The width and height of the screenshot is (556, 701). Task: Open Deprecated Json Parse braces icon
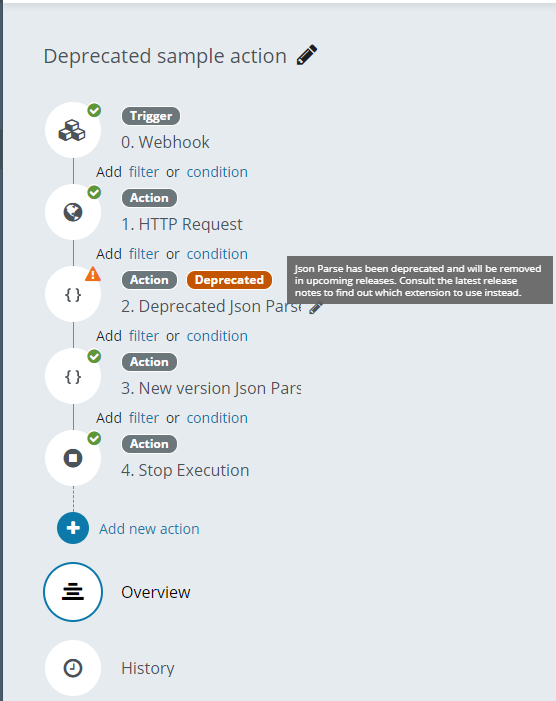(x=72, y=294)
